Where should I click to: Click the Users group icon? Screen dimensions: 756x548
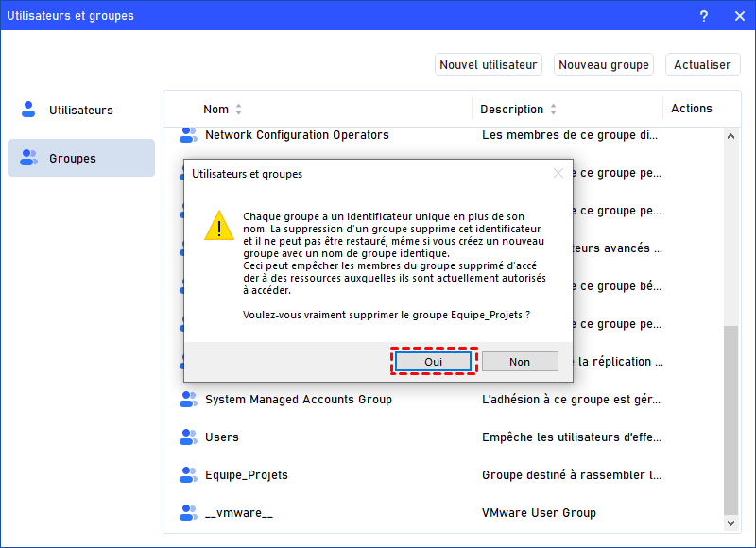point(188,437)
